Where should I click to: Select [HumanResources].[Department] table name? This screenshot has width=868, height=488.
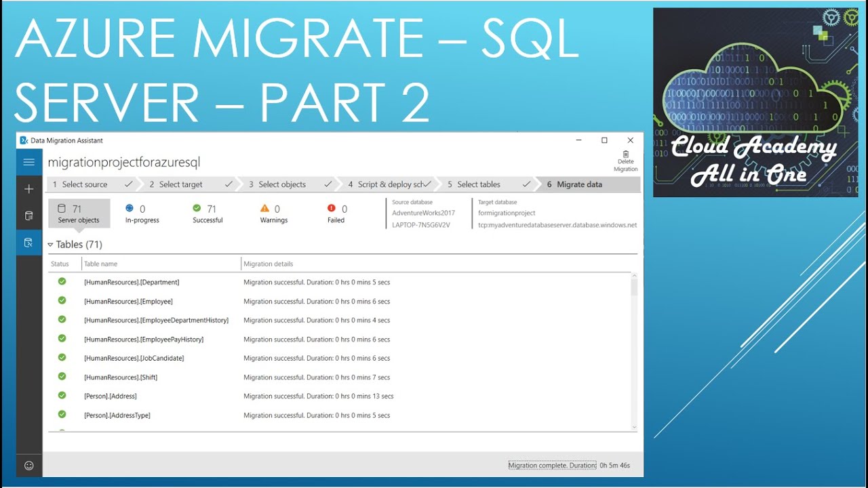tap(132, 282)
